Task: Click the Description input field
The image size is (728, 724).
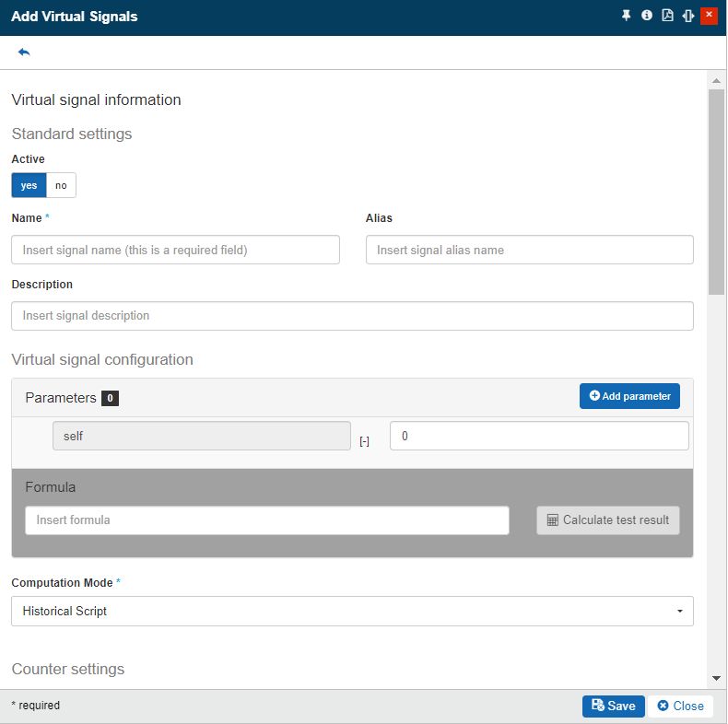Action: (x=352, y=316)
